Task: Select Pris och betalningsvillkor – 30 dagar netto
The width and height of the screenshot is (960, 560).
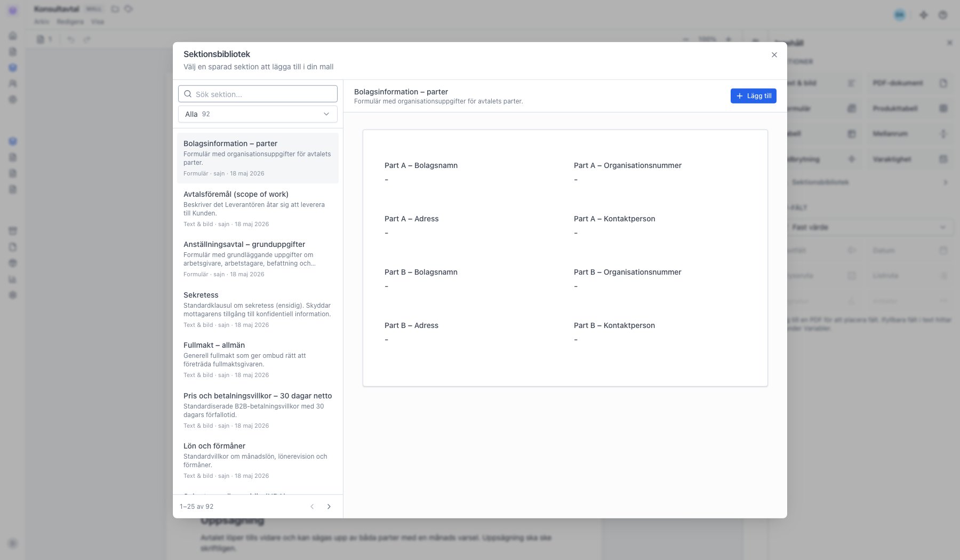Action: 258,410
